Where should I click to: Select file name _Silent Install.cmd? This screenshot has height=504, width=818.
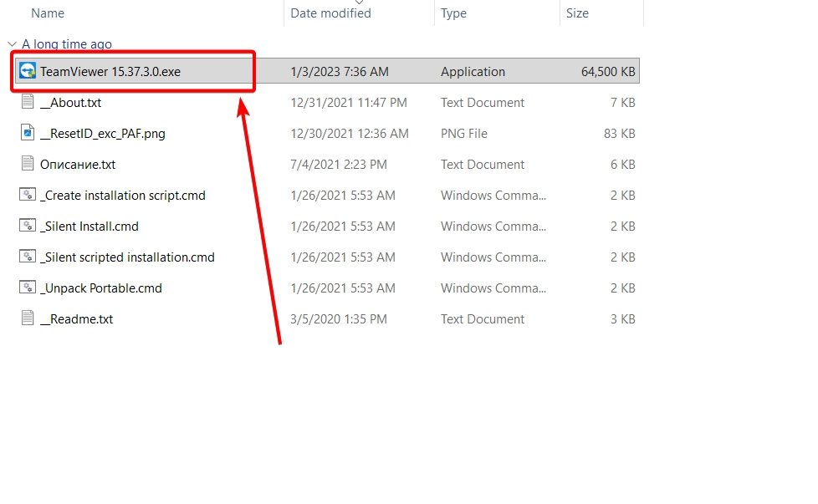pos(89,227)
